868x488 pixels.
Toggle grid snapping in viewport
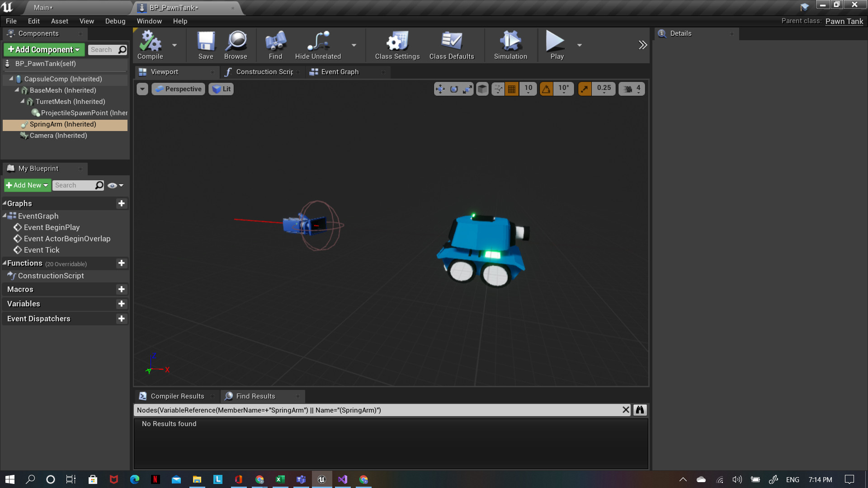tap(512, 89)
